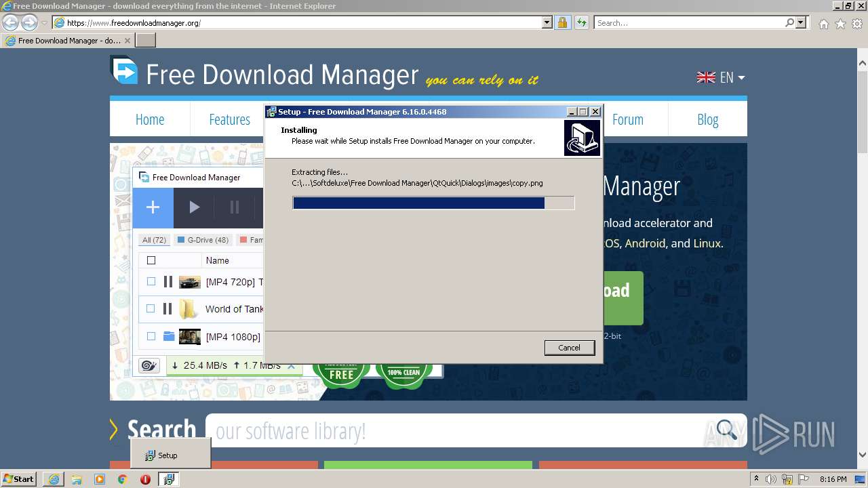Follow the Android link
Viewport: 868px width, 488px height.
pos(645,243)
